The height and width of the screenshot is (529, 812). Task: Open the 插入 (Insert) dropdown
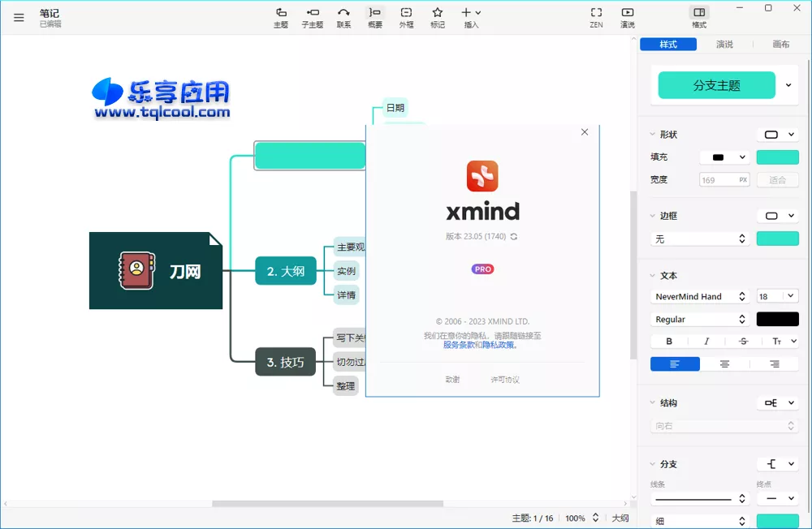pyautogui.click(x=469, y=16)
